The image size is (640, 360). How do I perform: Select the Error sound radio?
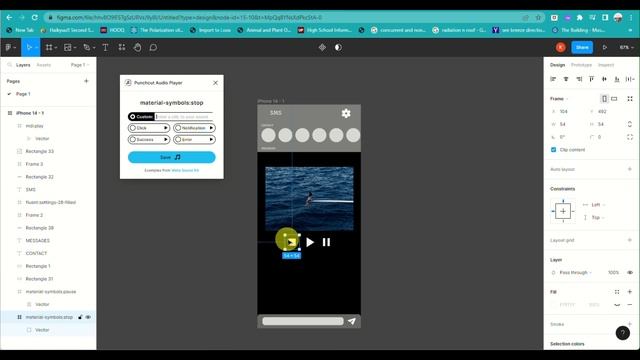[x=178, y=140]
